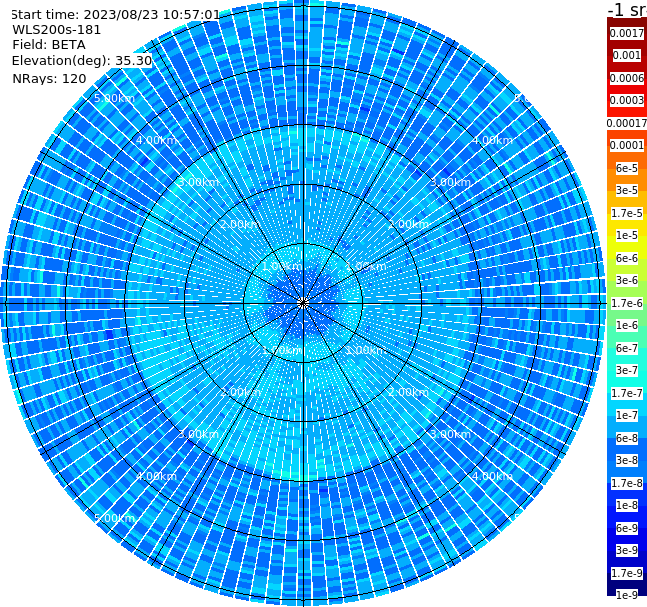Click the 0.00017 colorbar tick label
The height and width of the screenshot is (607, 647).
[627, 123]
